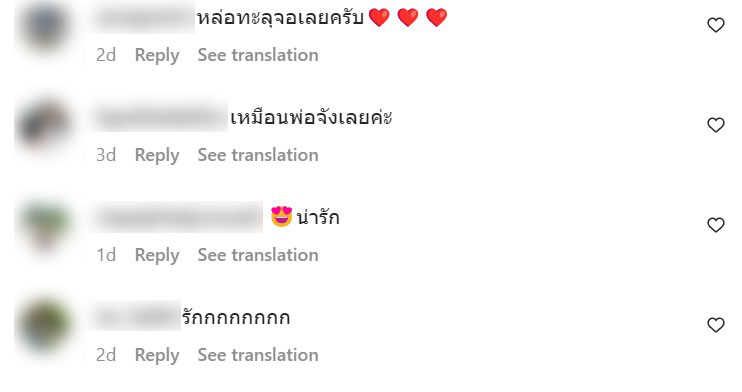The width and height of the screenshot is (742, 392).
Task: Reply to the เหมือนพ่อจังเลยค่ะ comment
Action: tap(157, 155)
